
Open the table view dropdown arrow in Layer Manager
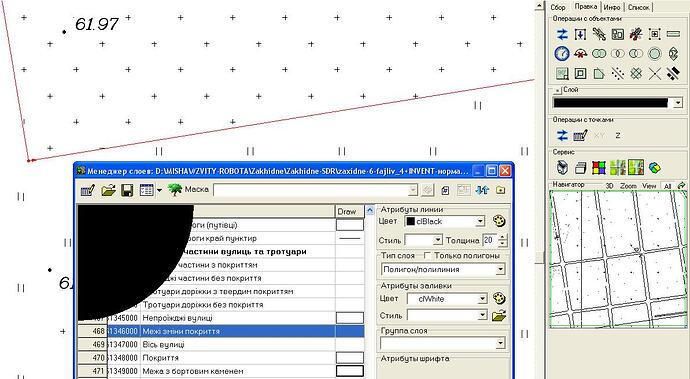159,190
